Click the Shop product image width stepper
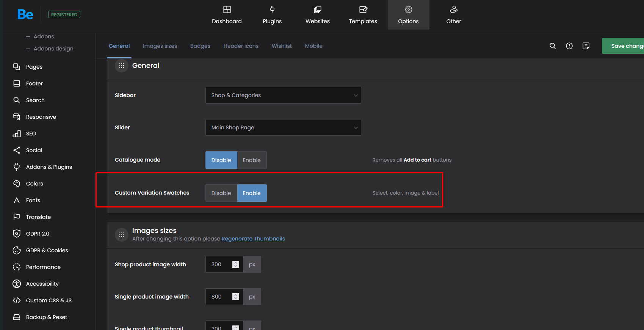This screenshot has height=330, width=644. click(236, 264)
